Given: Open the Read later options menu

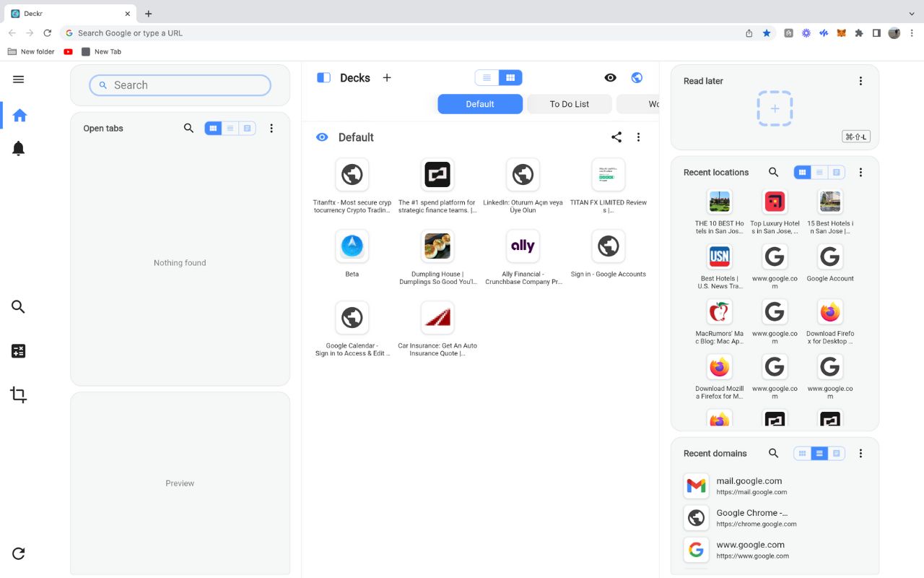Looking at the screenshot, I should tap(860, 82).
